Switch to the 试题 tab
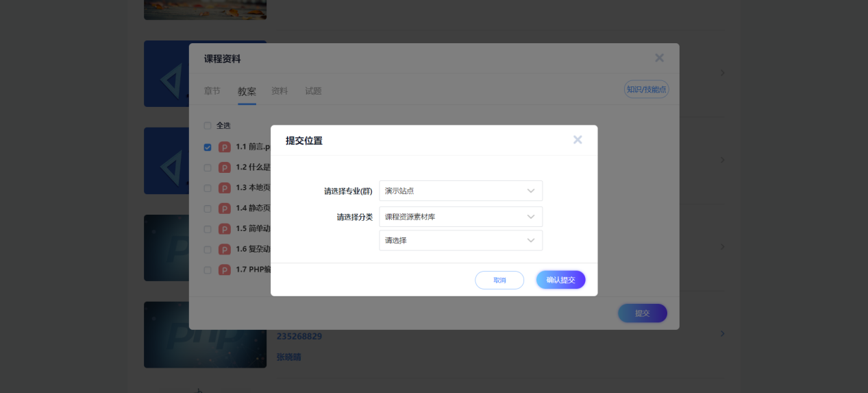Screen dimensions: 868x393 tap(313, 91)
